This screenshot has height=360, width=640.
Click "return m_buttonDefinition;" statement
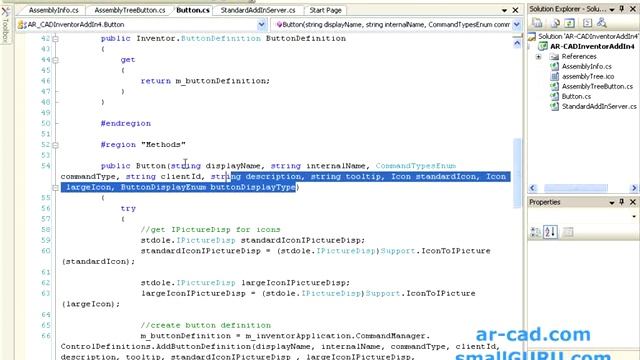(x=205, y=81)
